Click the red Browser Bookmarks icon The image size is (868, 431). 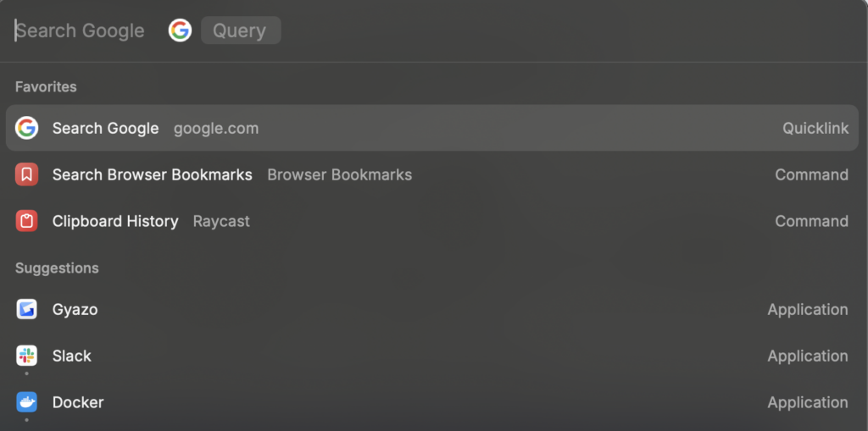27,174
